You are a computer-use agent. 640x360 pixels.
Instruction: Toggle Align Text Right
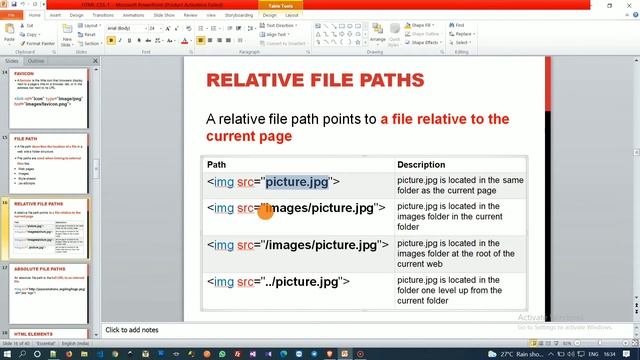click(219, 40)
